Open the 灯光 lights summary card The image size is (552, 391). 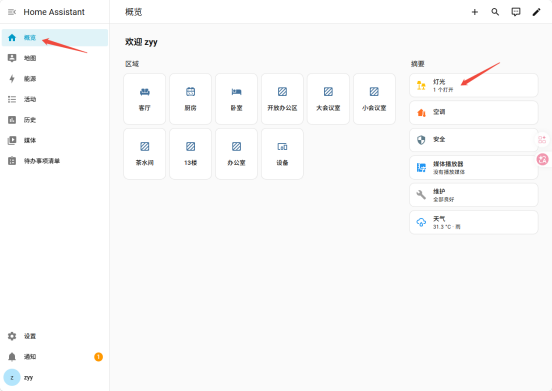473,85
